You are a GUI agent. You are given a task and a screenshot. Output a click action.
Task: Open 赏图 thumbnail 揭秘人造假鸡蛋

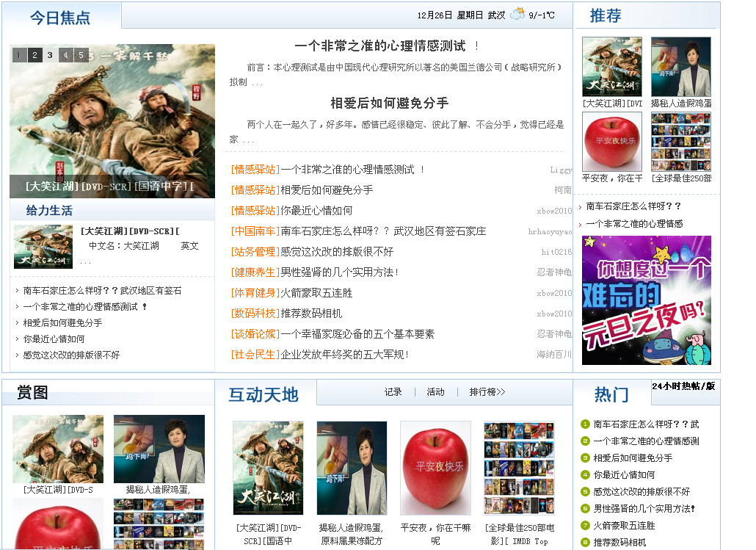tap(159, 449)
